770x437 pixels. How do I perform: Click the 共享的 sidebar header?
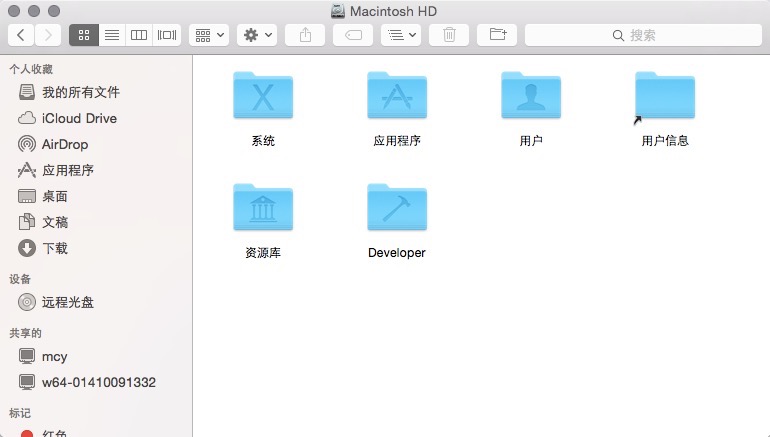coord(26,333)
